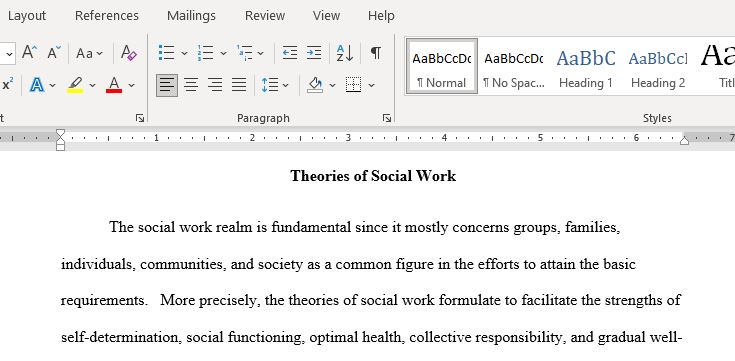Apply red font color

tap(114, 85)
